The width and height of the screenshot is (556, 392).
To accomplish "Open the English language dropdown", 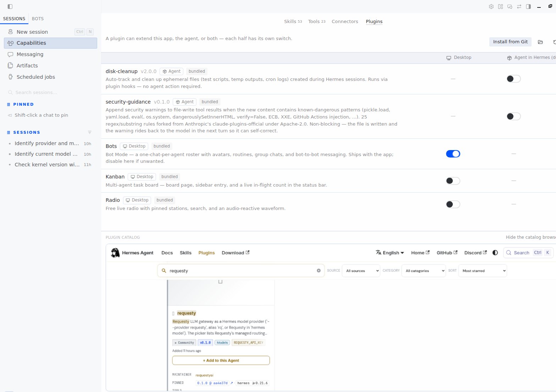I will 390,253.
